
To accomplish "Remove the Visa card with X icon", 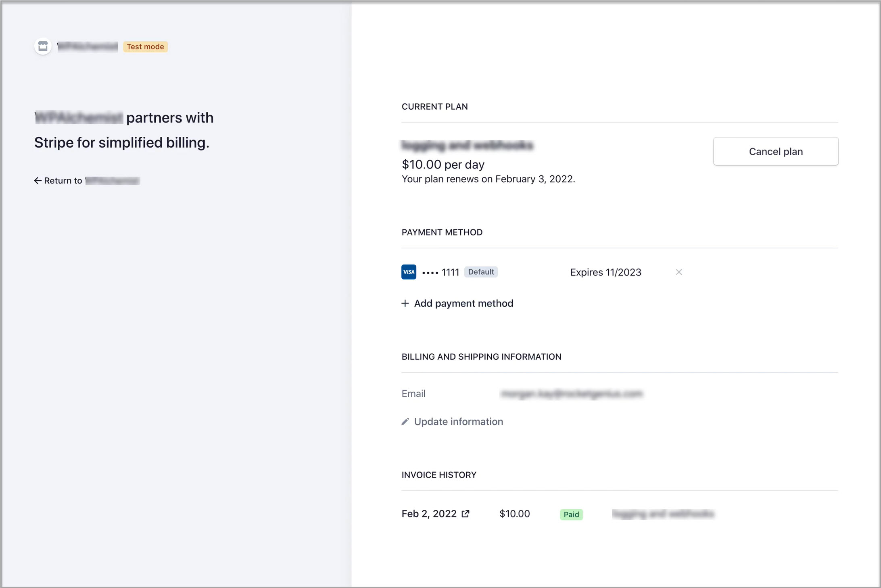I will point(679,272).
